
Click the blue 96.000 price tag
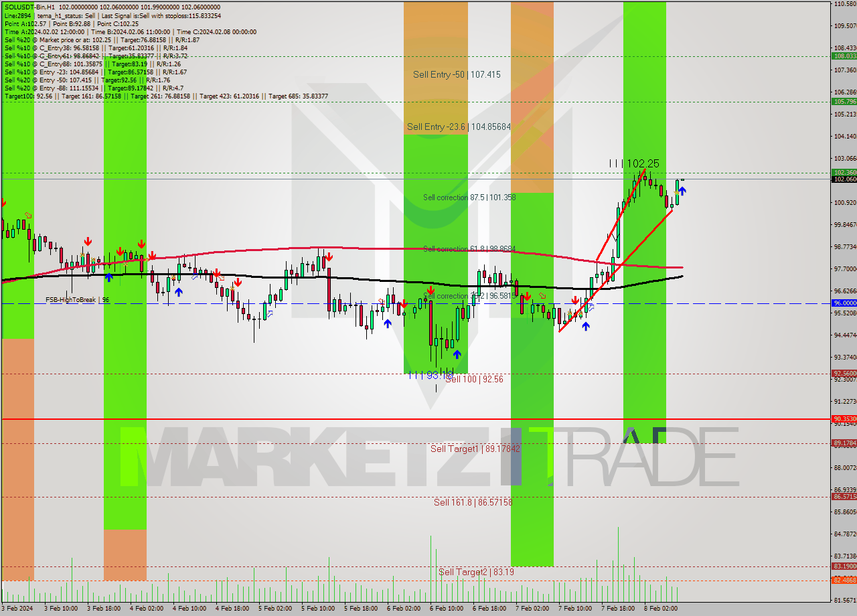coord(844,303)
